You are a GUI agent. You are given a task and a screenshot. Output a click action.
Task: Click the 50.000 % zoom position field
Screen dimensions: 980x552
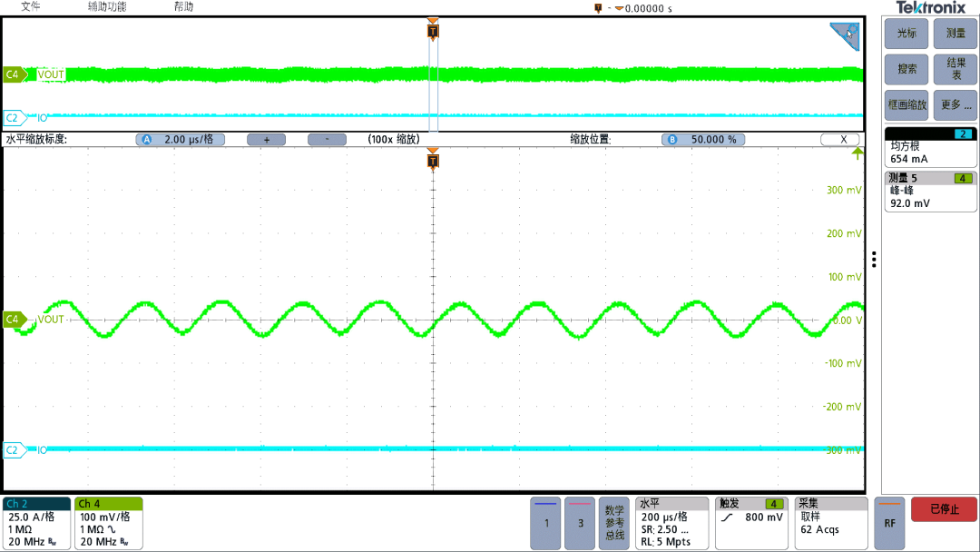[x=703, y=140]
